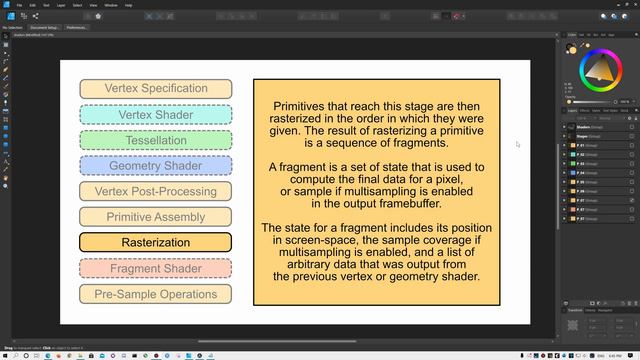Select the Pencil tool
This screenshot has width=640, height=360.
[x=6, y=78]
